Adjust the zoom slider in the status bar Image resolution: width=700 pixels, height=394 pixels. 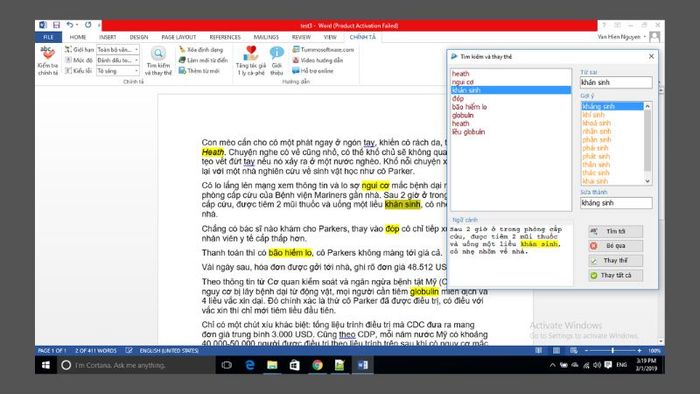pos(612,351)
